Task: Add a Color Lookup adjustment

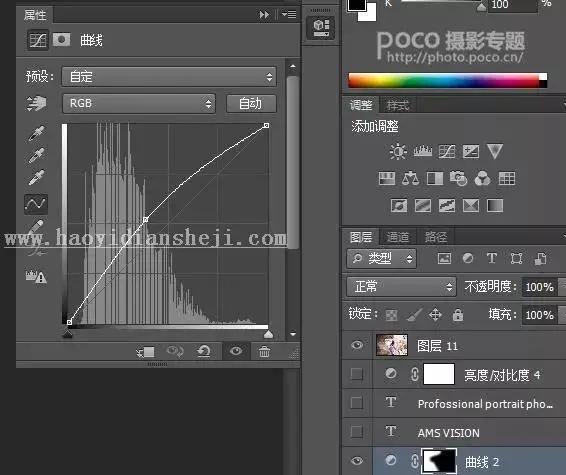Action: (x=507, y=178)
